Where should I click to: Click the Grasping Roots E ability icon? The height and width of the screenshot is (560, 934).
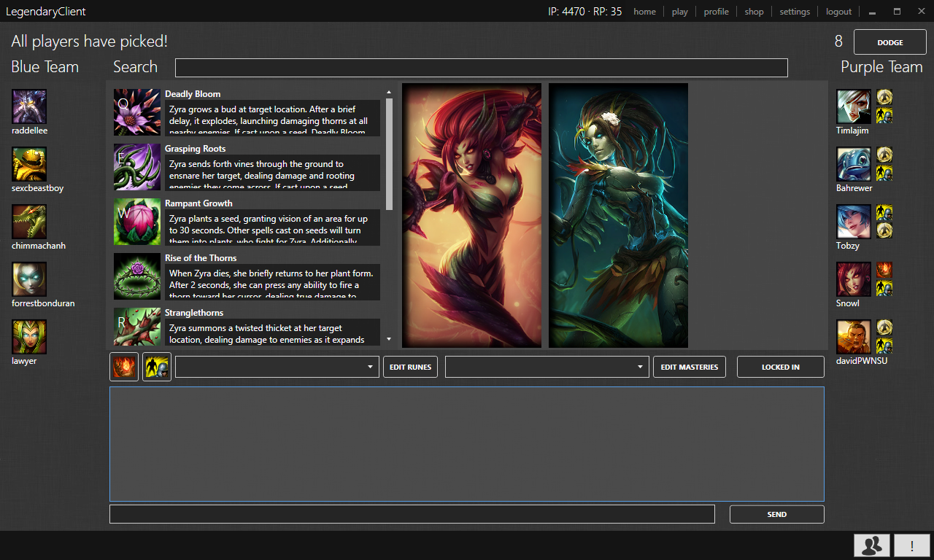pyautogui.click(x=137, y=167)
